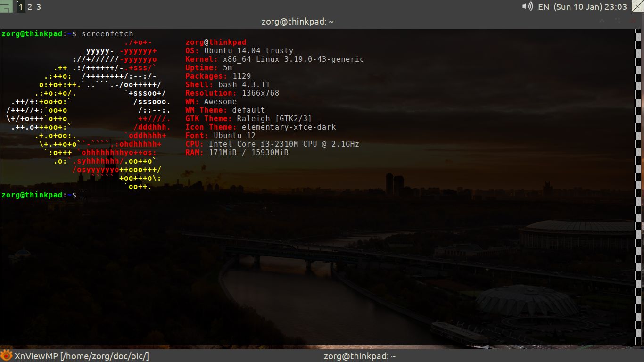Image resolution: width=644 pixels, height=362 pixels.
Task: Click the CPU line Intel Core i3-2310M
Action: pos(272,144)
